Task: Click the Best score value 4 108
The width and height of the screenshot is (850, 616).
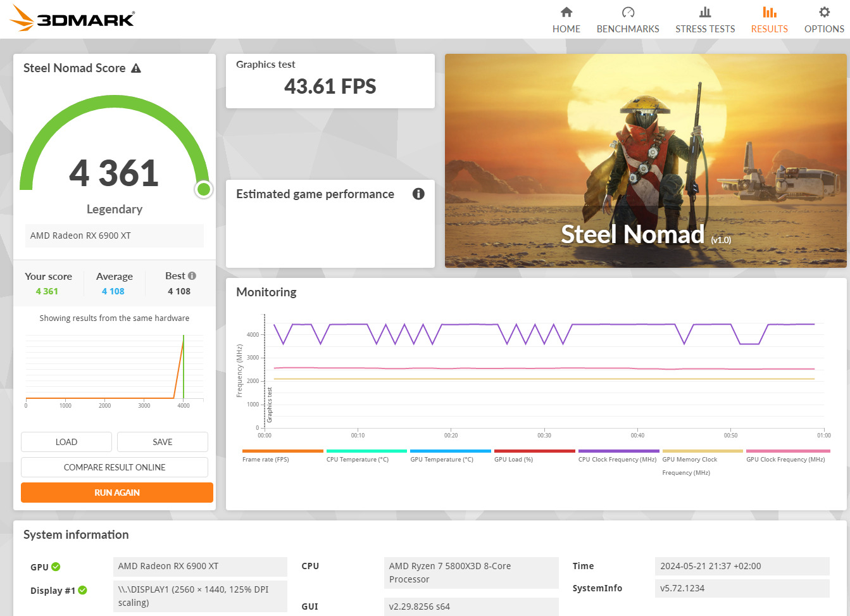Action: [x=179, y=291]
